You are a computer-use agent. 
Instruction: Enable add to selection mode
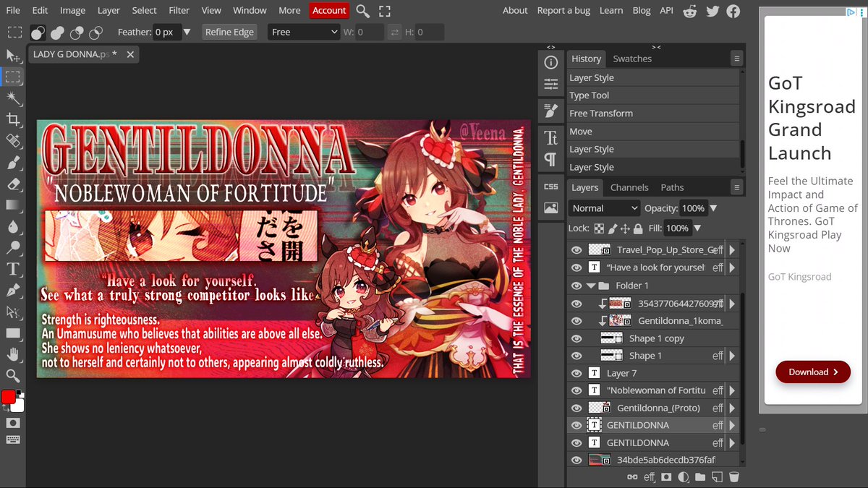56,32
